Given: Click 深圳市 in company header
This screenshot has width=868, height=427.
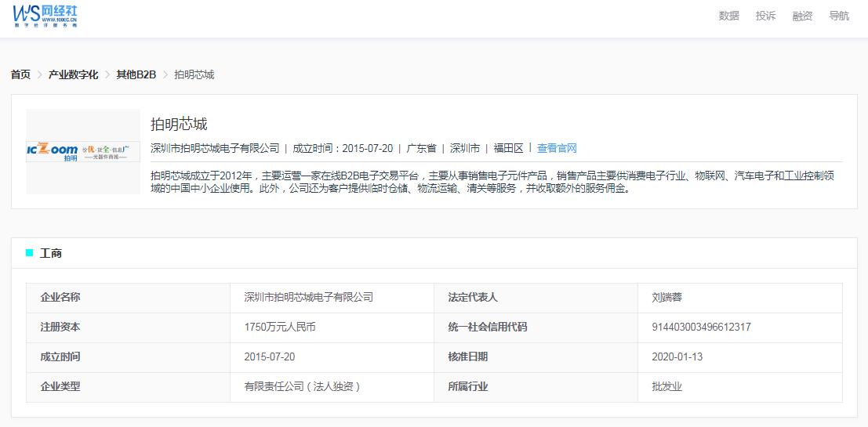Looking at the screenshot, I should (x=465, y=148).
